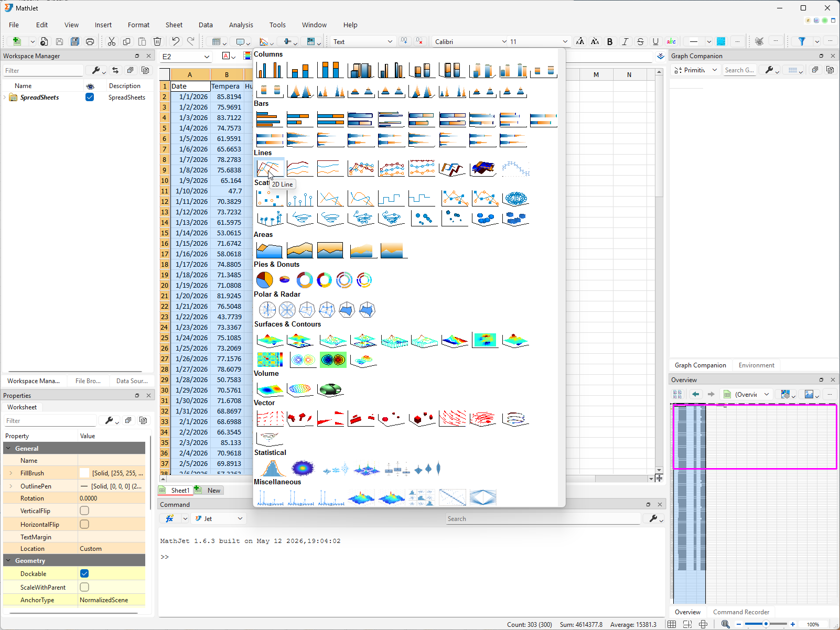Click the Cut scissors icon in toolbar
The height and width of the screenshot is (630, 840).
112,41
